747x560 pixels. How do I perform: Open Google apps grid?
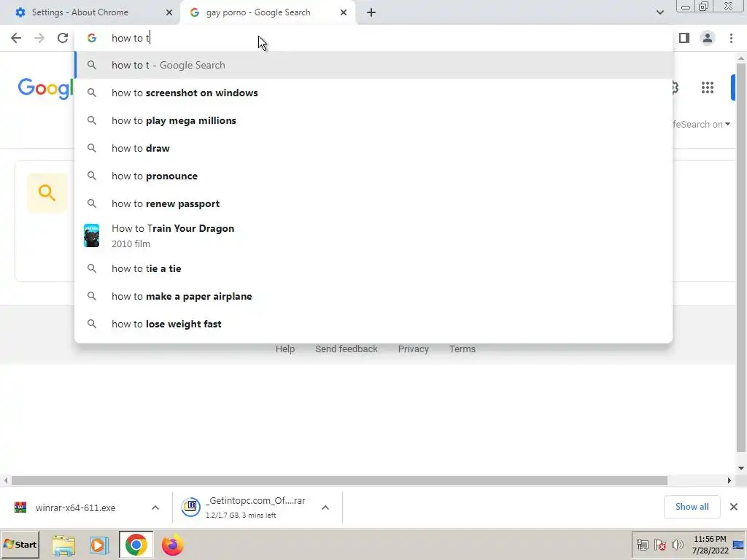(708, 87)
